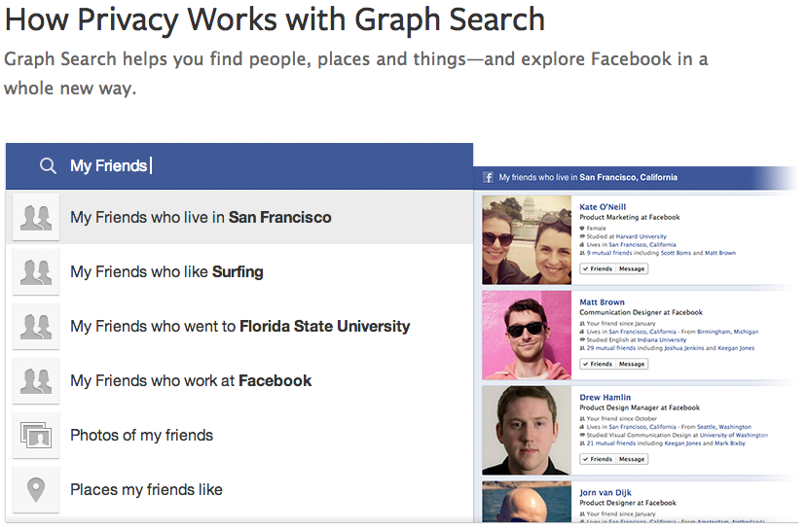Image resolution: width=806 pixels, height=532 pixels.
Task: Click the Message button under Matt Brown
Action: (x=632, y=364)
